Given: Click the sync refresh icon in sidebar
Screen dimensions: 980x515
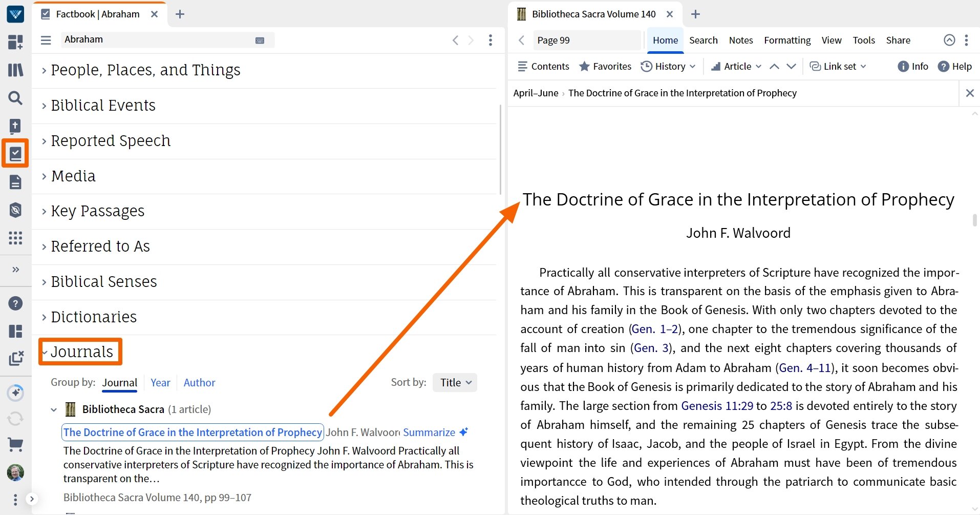Looking at the screenshot, I should (15, 419).
